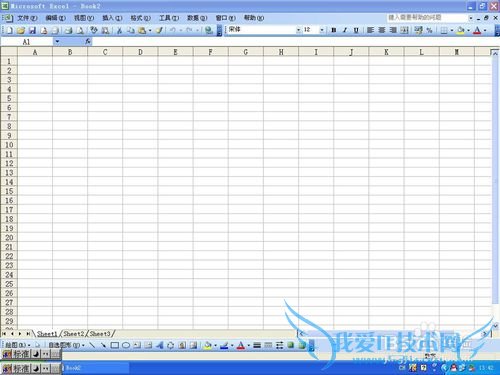Click the New workbook icon
500x375 pixels.
coord(10,30)
